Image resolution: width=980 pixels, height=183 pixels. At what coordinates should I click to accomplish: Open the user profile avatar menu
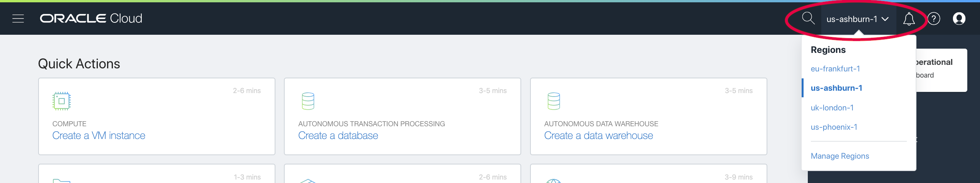tap(959, 19)
